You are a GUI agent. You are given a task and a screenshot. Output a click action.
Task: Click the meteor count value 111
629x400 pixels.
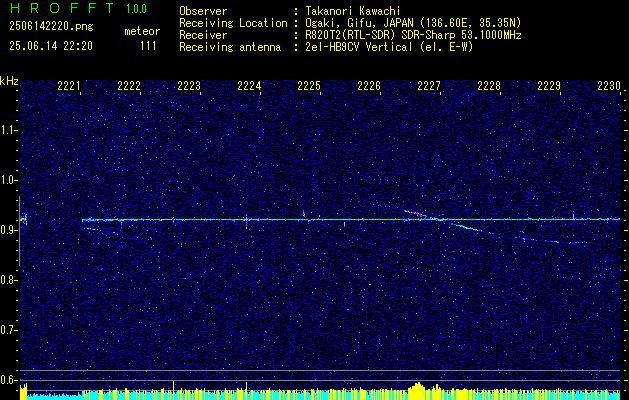tap(148, 46)
